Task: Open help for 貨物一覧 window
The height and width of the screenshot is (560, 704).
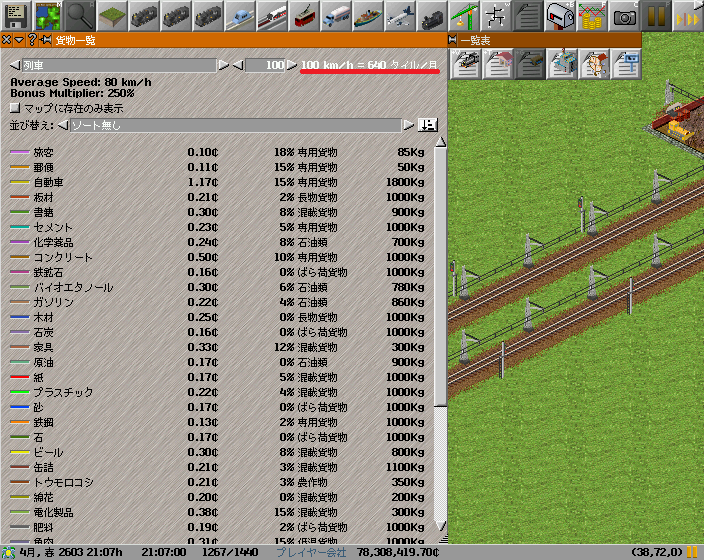Action: tap(32, 40)
